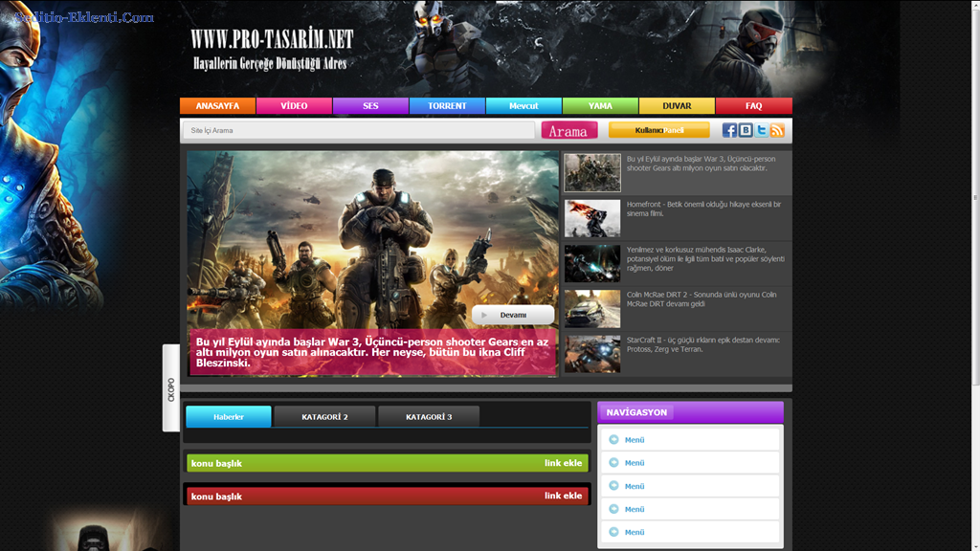
Task: Open the YAMA menu item
Action: pos(600,105)
